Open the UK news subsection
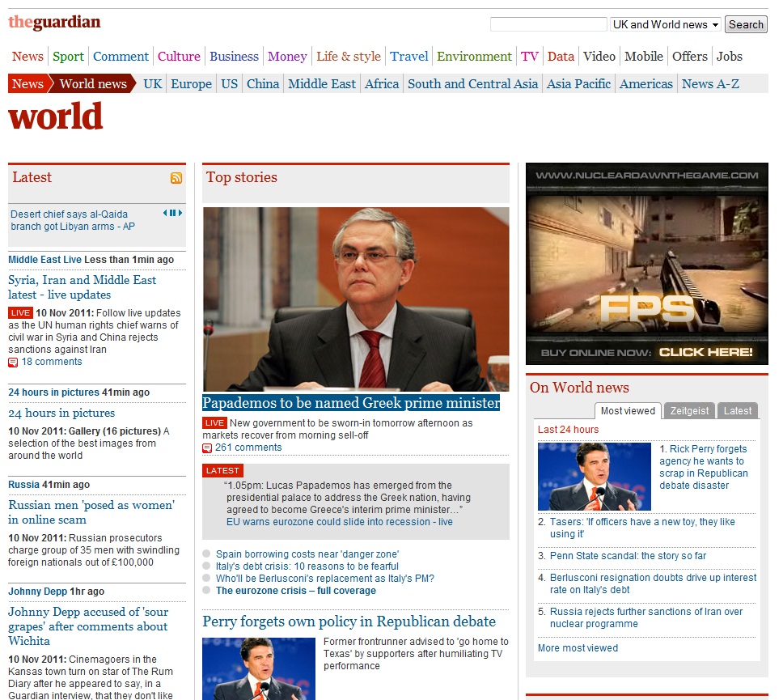The height and width of the screenshot is (700, 783). coord(153,84)
